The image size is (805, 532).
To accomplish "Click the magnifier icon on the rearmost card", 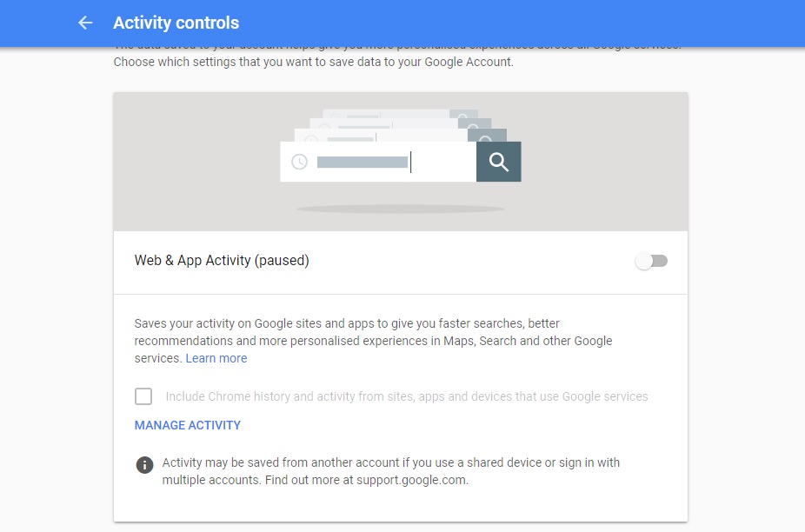I will (x=463, y=115).
